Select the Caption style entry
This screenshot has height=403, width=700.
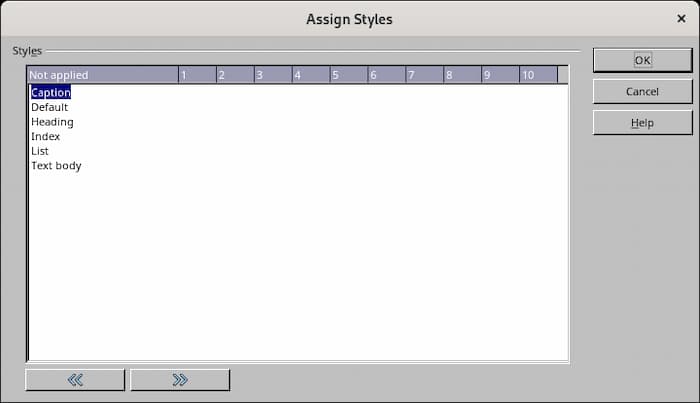pos(51,93)
